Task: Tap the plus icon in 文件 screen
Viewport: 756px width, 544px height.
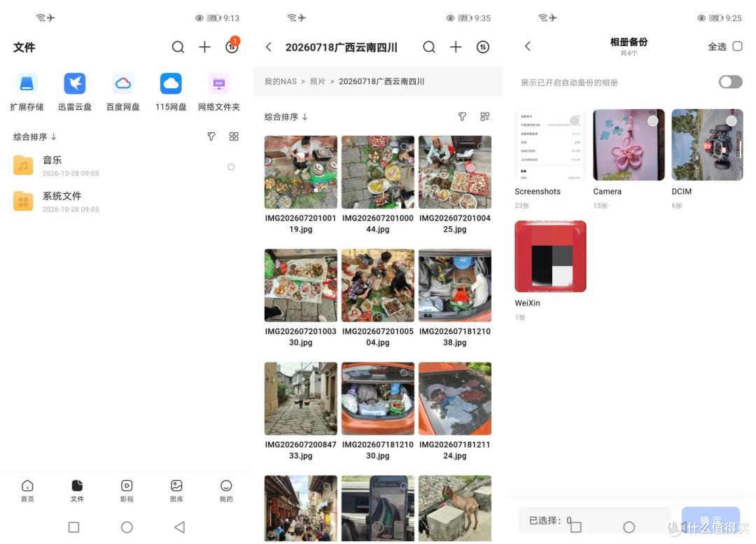Action: pyautogui.click(x=204, y=47)
